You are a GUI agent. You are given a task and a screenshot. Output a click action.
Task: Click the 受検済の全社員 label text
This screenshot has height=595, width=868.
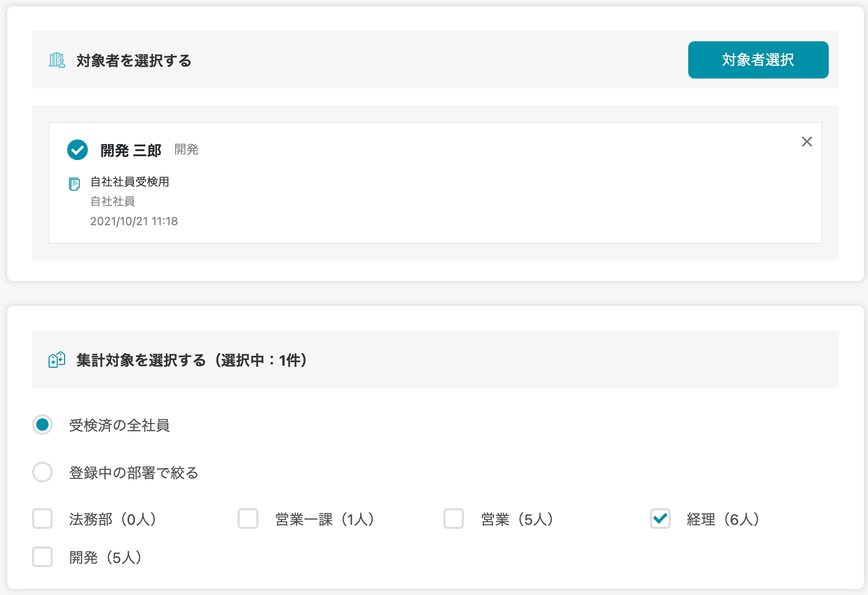(119, 425)
